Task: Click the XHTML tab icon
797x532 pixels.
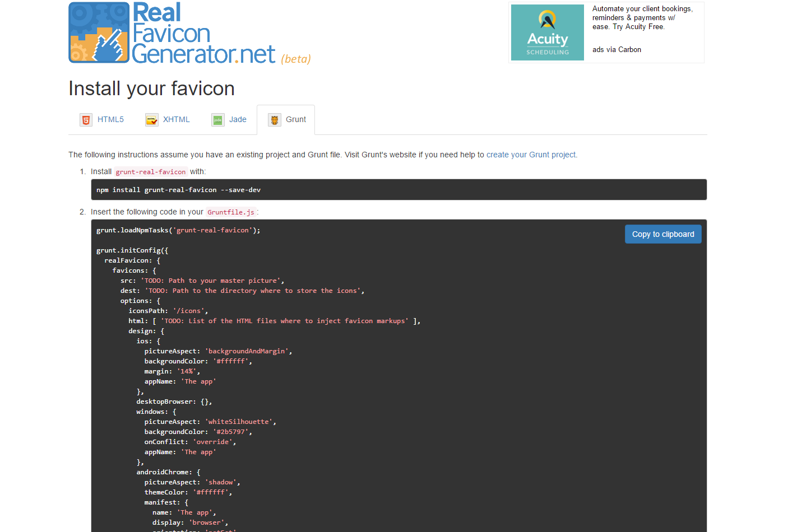Action: click(x=151, y=120)
